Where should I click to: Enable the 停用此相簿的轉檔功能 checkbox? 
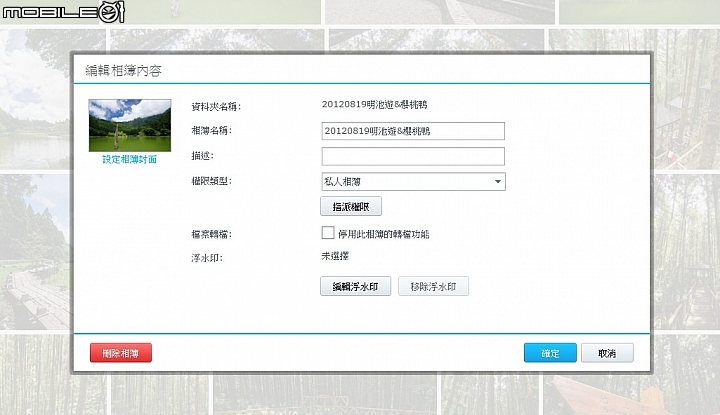point(328,233)
